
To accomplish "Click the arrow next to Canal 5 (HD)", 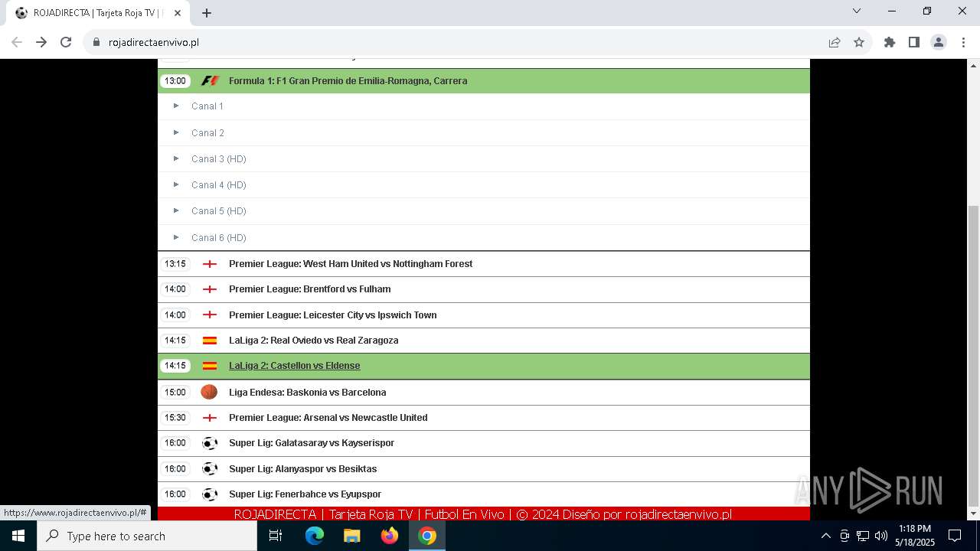I will click(176, 210).
